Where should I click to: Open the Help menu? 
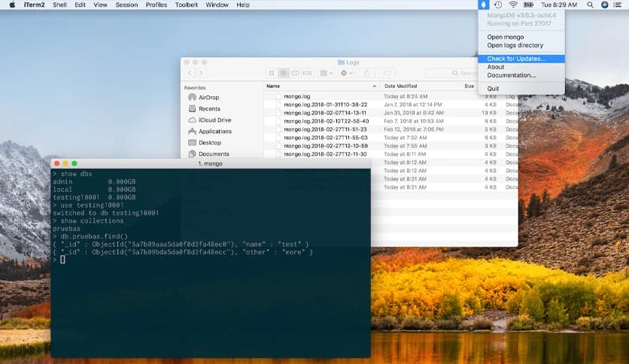[x=243, y=5]
